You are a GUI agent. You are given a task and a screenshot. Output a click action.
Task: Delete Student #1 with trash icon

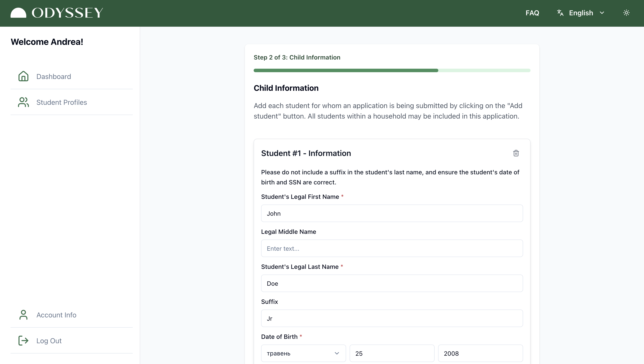coord(516,153)
